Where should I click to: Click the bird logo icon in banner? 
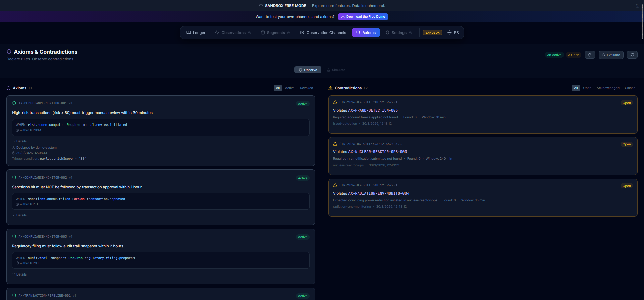pyautogui.click(x=638, y=6)
